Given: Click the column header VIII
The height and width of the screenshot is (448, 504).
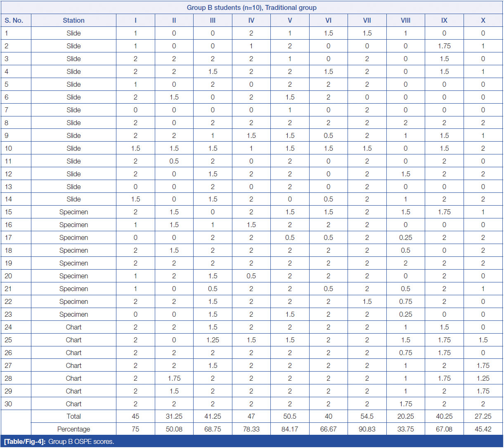Looking at the screenshot, I should [x=405, y=20].
